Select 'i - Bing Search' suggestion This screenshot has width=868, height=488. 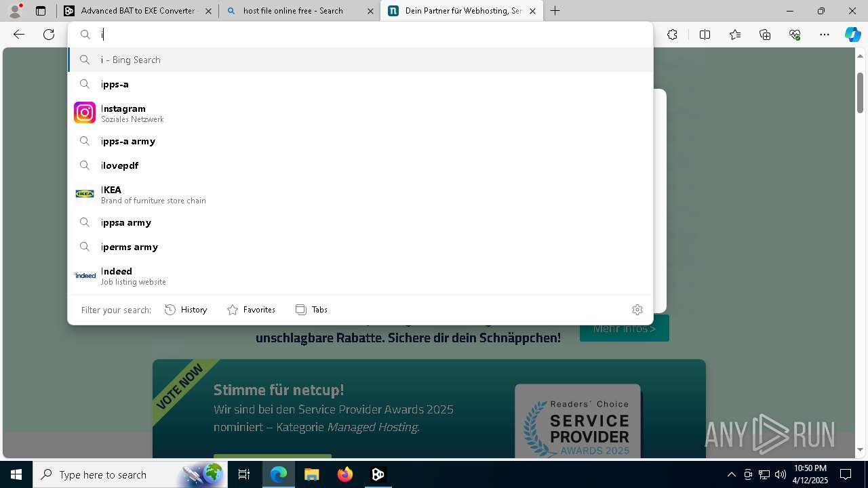click(360, 60)
